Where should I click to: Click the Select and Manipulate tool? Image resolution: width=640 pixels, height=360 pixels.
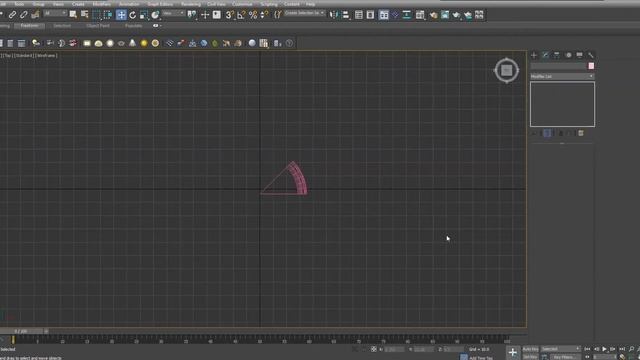click(205, 15)
